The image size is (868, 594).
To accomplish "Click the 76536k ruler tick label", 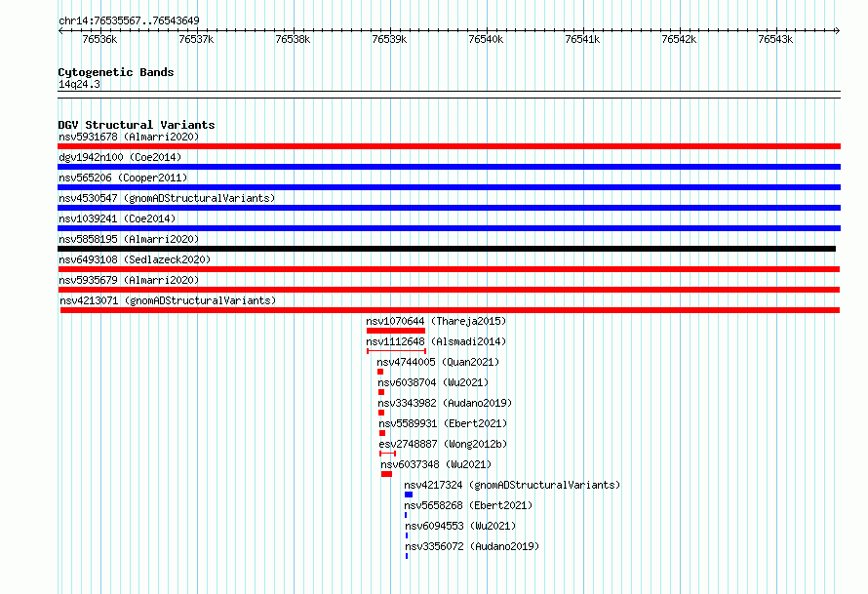I will (x=99, y=39).
